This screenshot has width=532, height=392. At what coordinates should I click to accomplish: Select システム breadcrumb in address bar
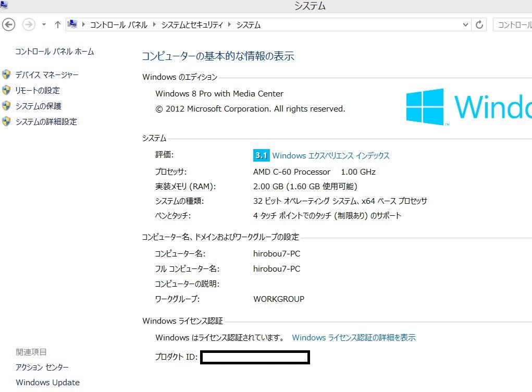point(249,25)
